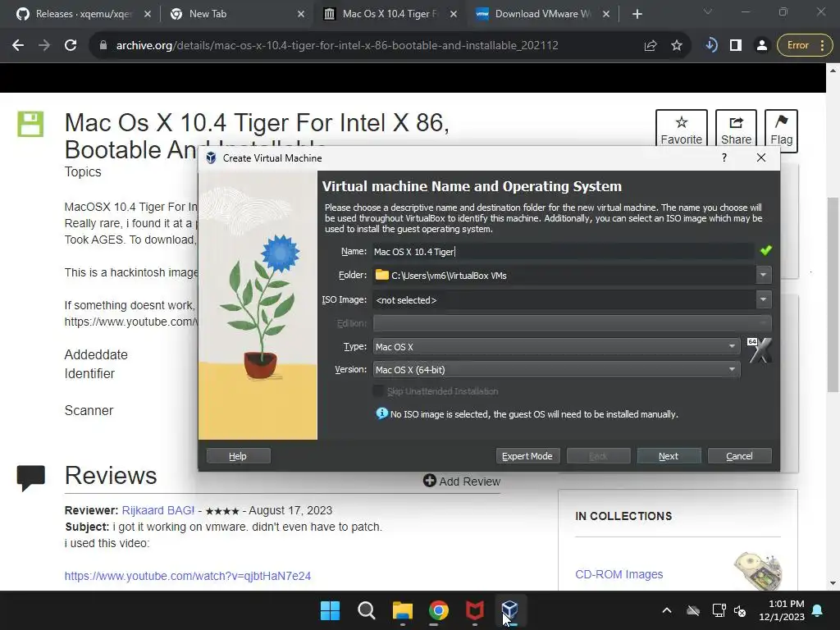The height and width of the screenshot is (630, 840).
Task: Click the Help button in VirtualBox dialog
Action: coord(238,456)
